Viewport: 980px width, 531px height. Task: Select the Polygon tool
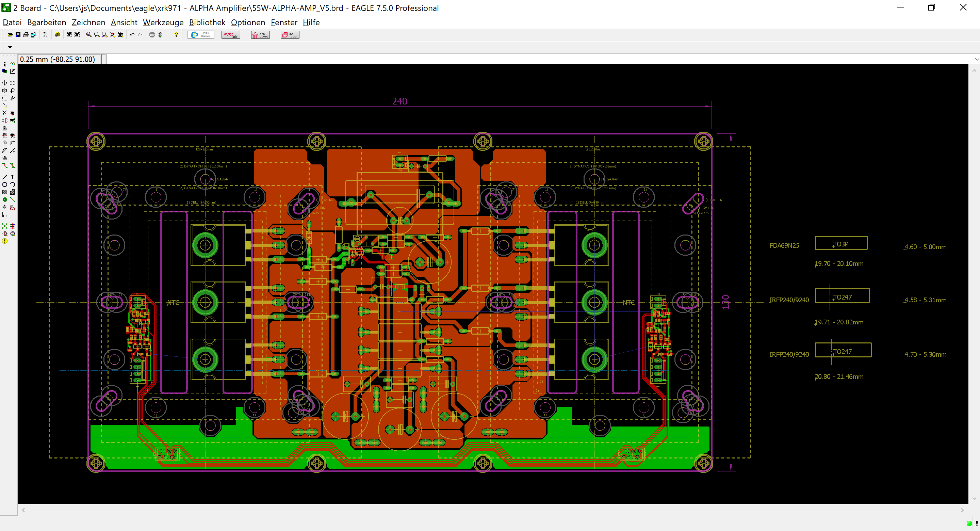click(x=13, y=192)
